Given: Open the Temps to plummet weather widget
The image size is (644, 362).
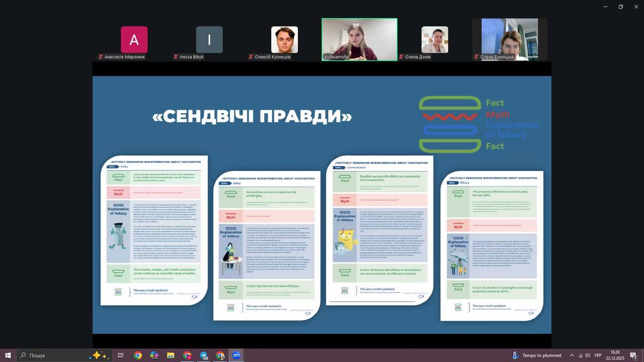Looking at the screenshot, I should [x=536, y=355].
